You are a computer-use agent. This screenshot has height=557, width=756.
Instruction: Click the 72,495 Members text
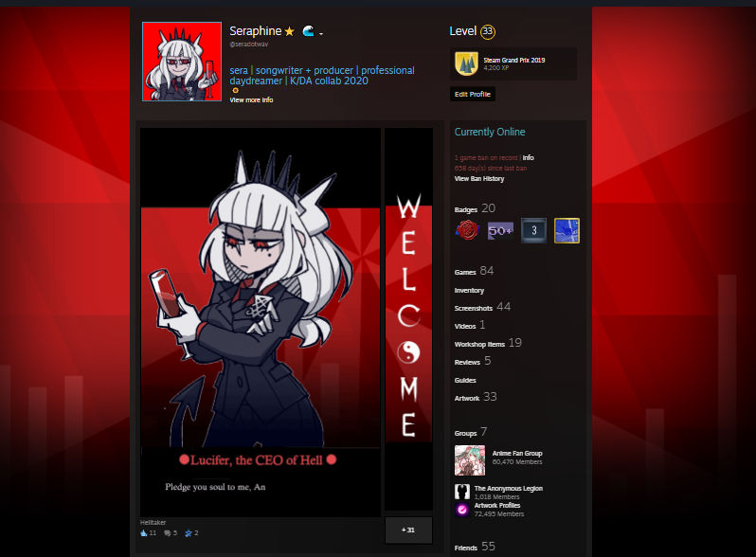coord(499,514)
